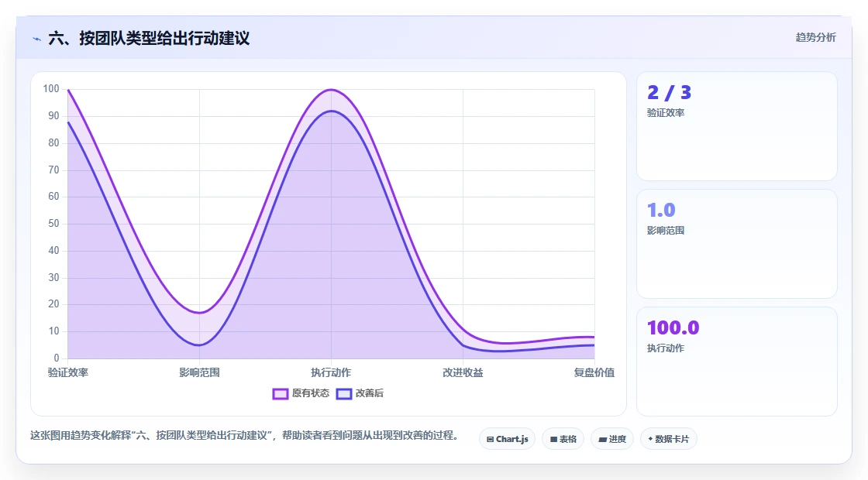868x480 pixels.
Task: Click the 改善后 low point at 影响范围
Action: pos(199,345)
